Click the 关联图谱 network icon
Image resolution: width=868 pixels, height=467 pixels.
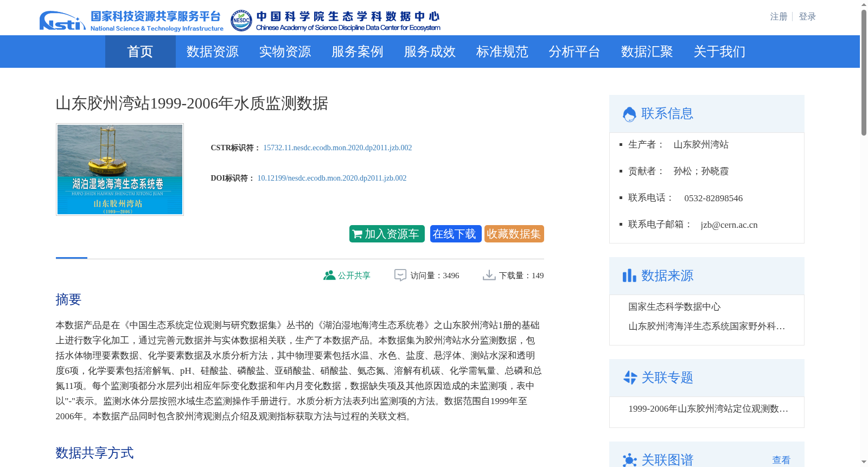tap(629, 460)
